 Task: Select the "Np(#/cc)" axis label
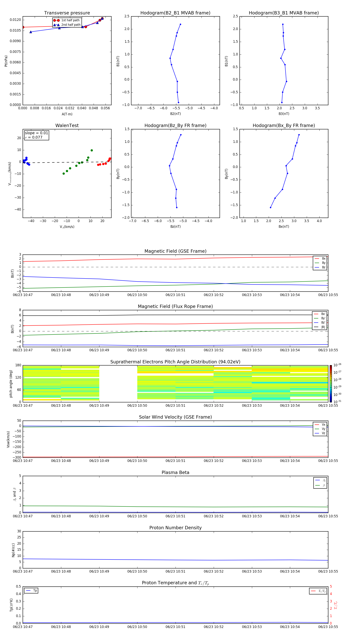pyautogui.click(x=13, y=550)
